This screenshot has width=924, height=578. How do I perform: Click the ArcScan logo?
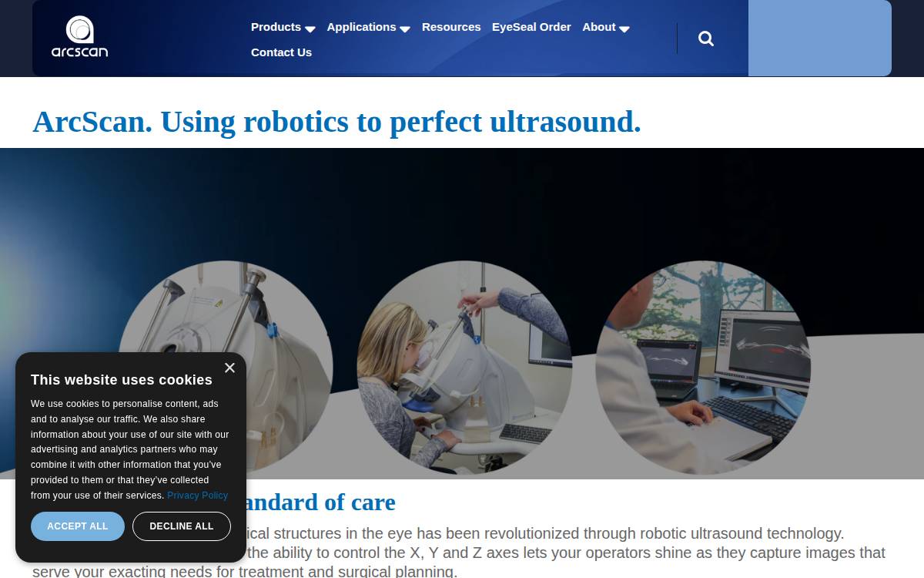(x=79, y=37)
